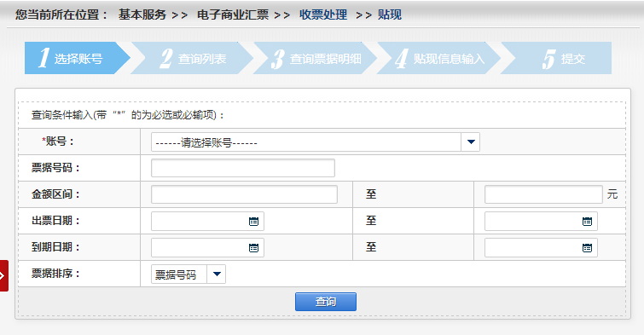644x335 pixels.
Task: Focus the 金额区间 maximum amount field
Action: point(543,194)
